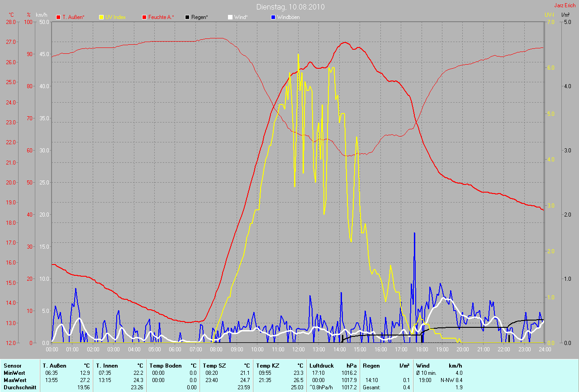Click the Temp SZ minimum value 21.1

click(x=245, y=373)
